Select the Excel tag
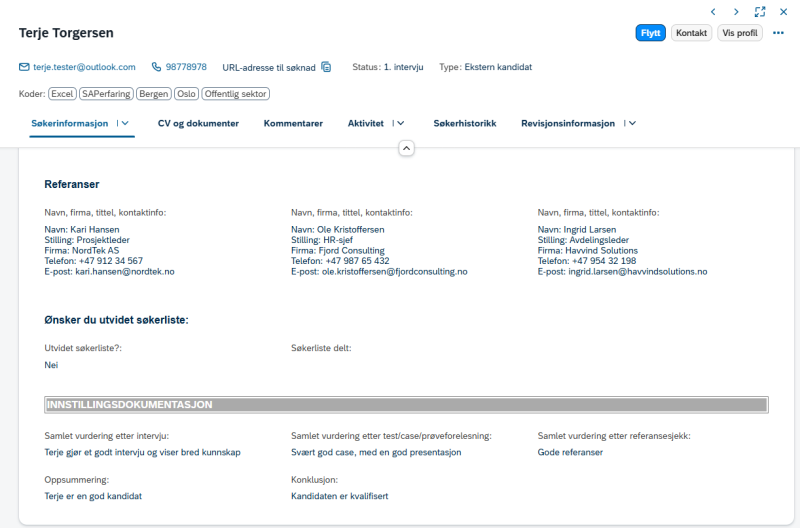The height and width of the screenshot is (528, 800). tap(62, 94)
